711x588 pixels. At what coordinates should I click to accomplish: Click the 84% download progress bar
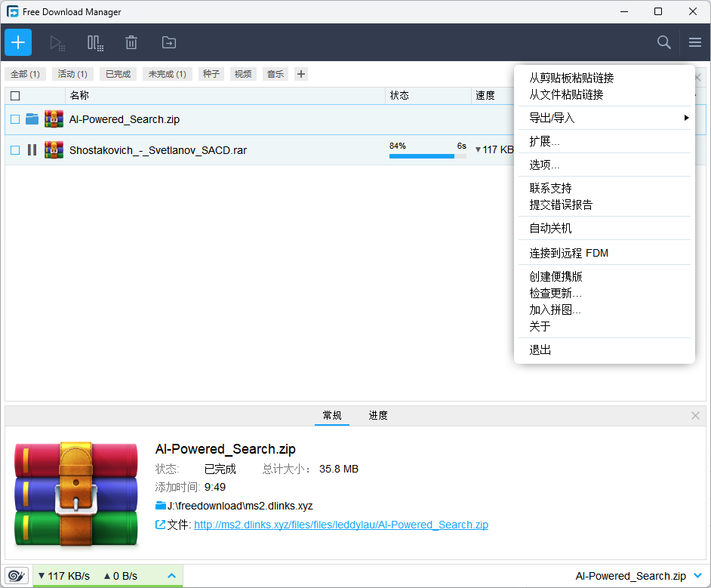coord(428,156)
